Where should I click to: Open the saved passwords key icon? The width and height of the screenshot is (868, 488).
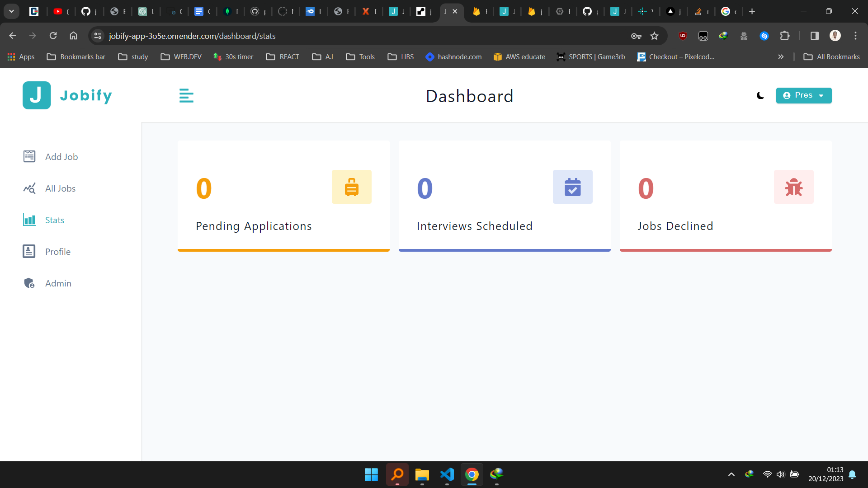[637, 36]
